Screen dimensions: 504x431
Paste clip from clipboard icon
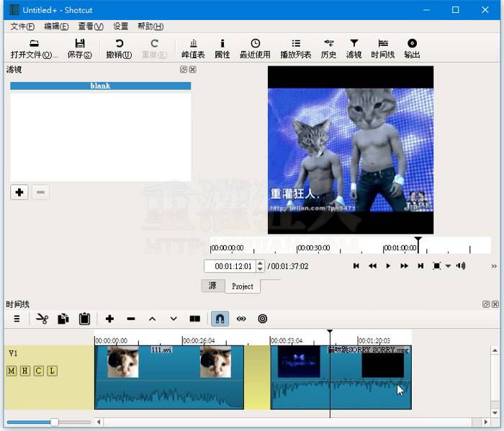[84, 319]
